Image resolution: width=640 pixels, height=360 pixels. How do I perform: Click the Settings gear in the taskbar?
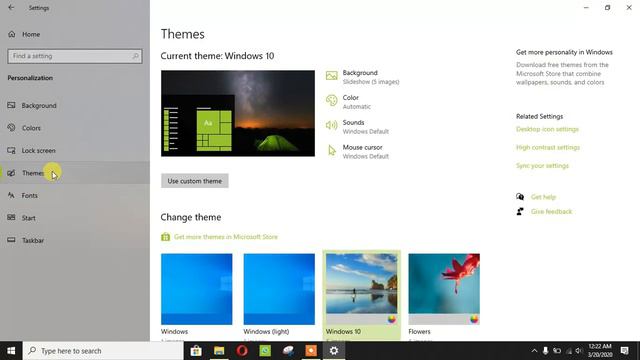click(334, 351)
